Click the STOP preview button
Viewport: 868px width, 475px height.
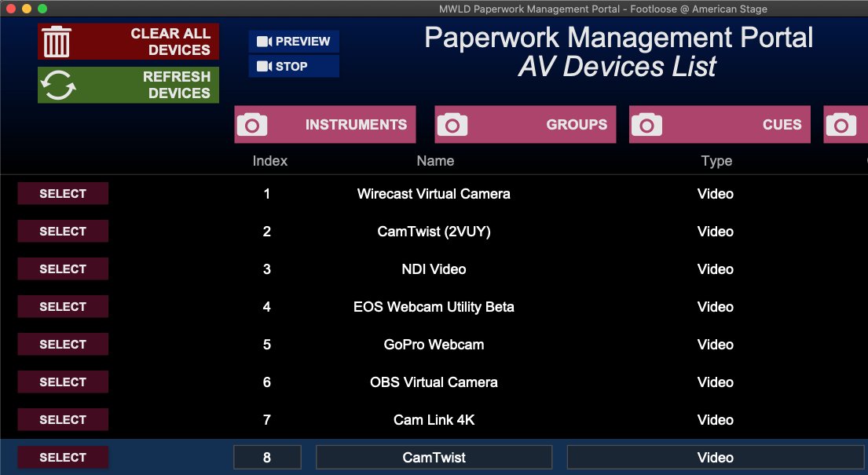coord(294,67)
